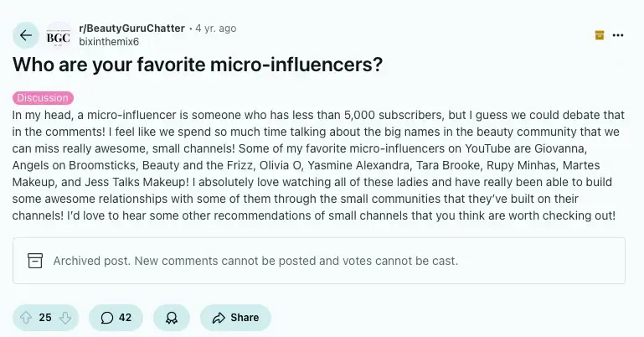
Task: Click the post body paragraph text
Action: 318,164
